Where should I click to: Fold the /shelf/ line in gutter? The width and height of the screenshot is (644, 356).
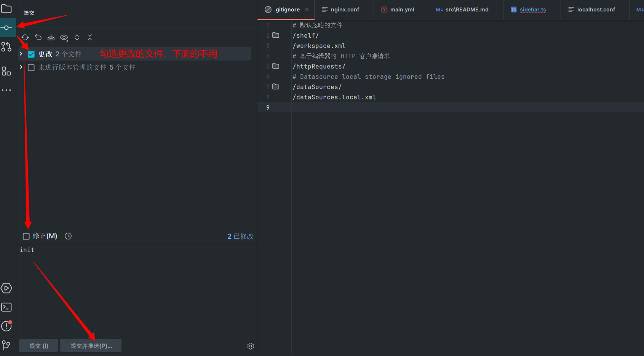tap(276, 35)
